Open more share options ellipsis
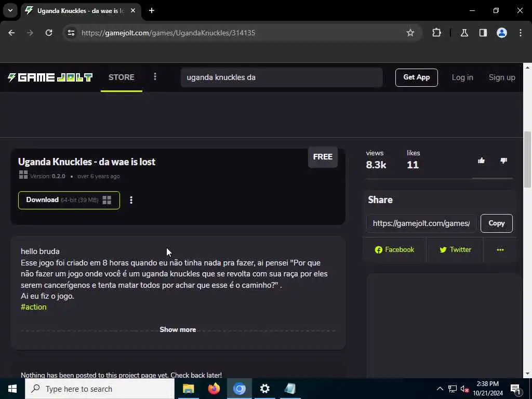Image resolution: width=532 pixels, height=399 pixels. pos(500,250)
